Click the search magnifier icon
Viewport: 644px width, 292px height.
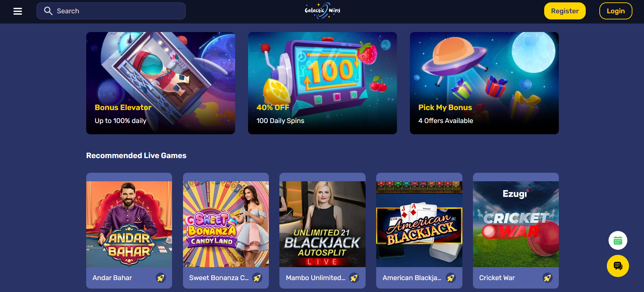point(48,11)
